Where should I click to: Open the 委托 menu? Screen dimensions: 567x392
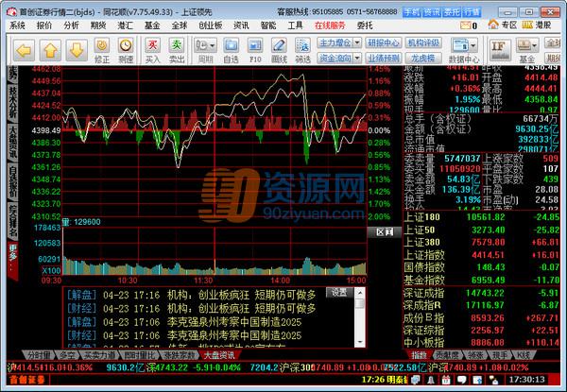[365, 26]
